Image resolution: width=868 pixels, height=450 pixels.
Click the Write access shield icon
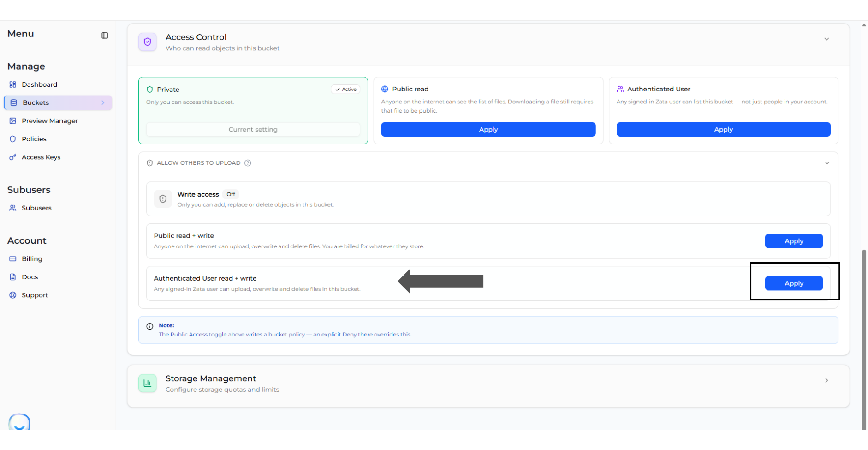[x=163, y=199]
